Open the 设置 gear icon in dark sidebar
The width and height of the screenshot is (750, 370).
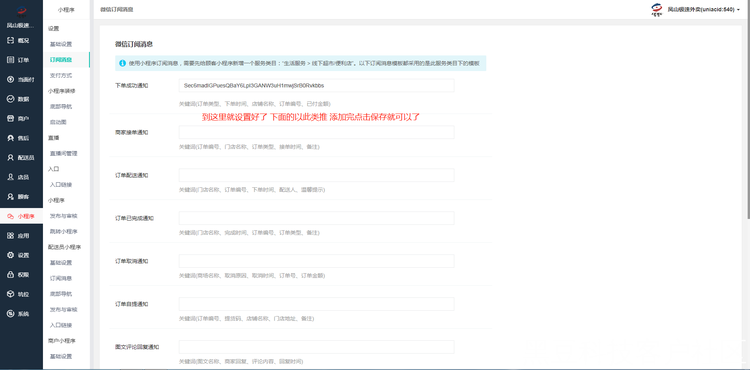(11, 255)
